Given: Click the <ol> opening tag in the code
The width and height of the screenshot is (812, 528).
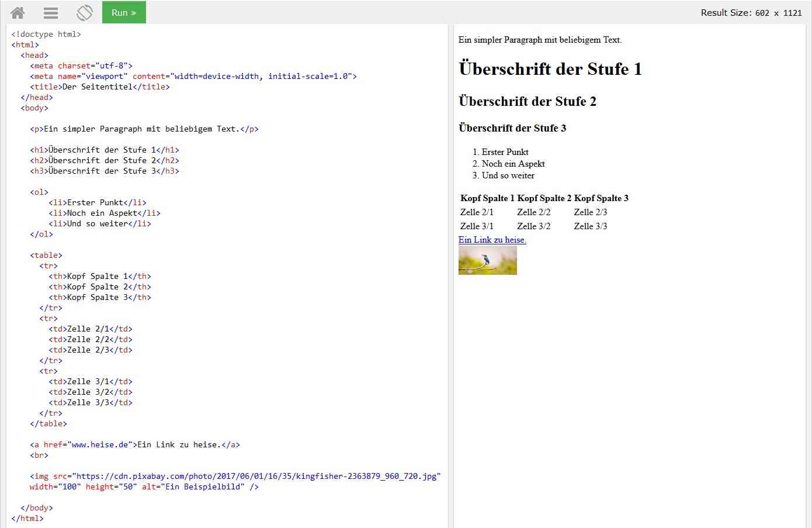Looking at the screenshot, I should tap(39, 192).
